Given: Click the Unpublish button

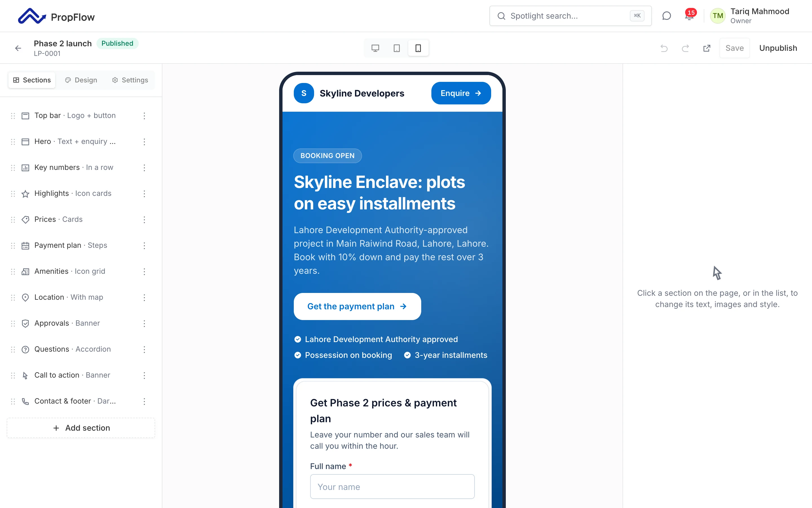Looking at the screenshot, I should tap(778, 48).
